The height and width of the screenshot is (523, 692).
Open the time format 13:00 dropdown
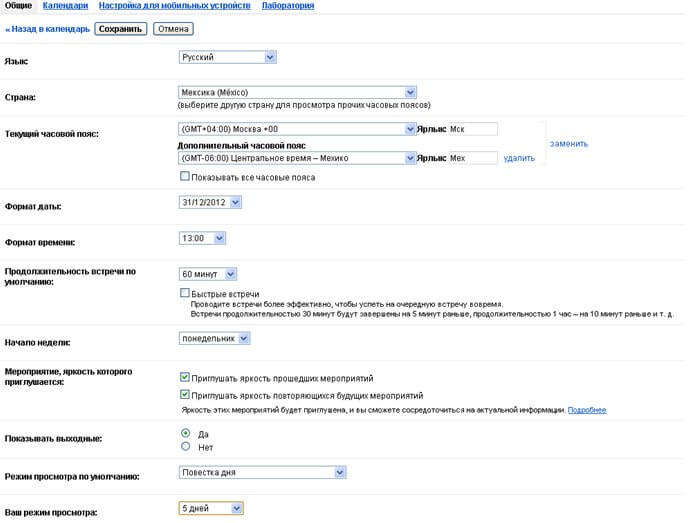(202, 238)
